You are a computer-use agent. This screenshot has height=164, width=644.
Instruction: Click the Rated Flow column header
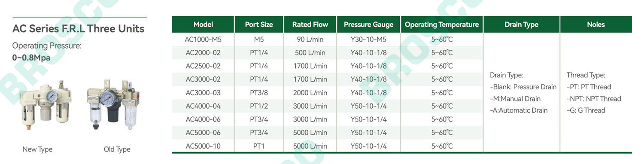click(310, 24)
